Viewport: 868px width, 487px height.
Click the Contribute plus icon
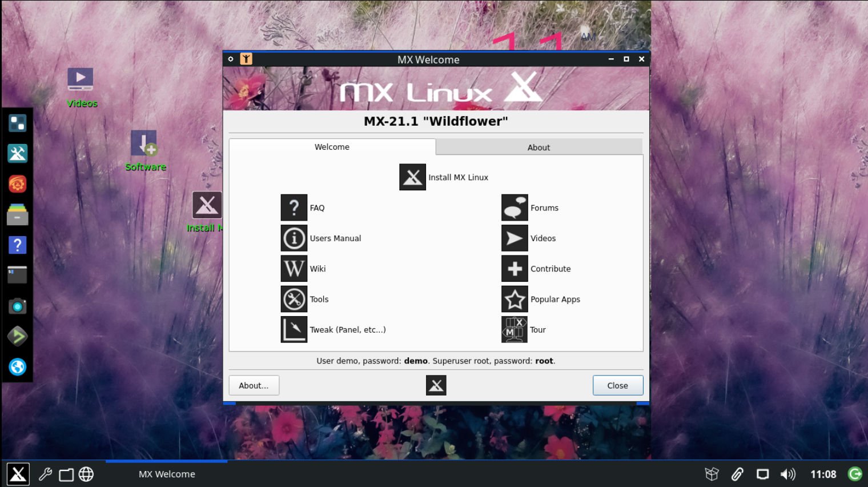(515, 269)
